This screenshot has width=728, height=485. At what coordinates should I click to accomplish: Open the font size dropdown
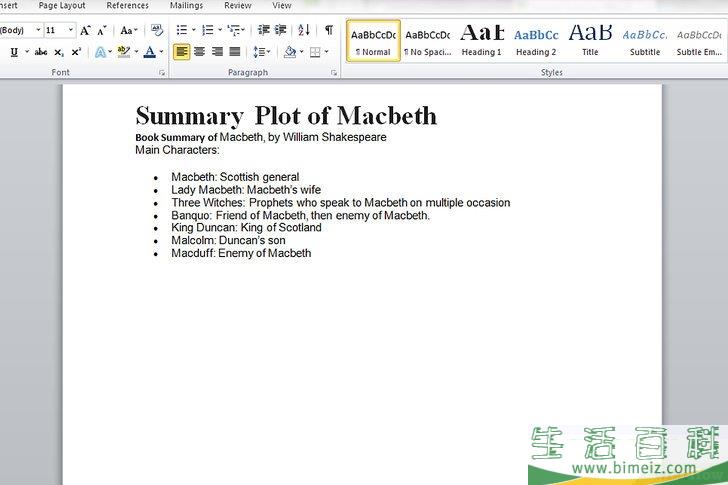click(x=71, y=30)
